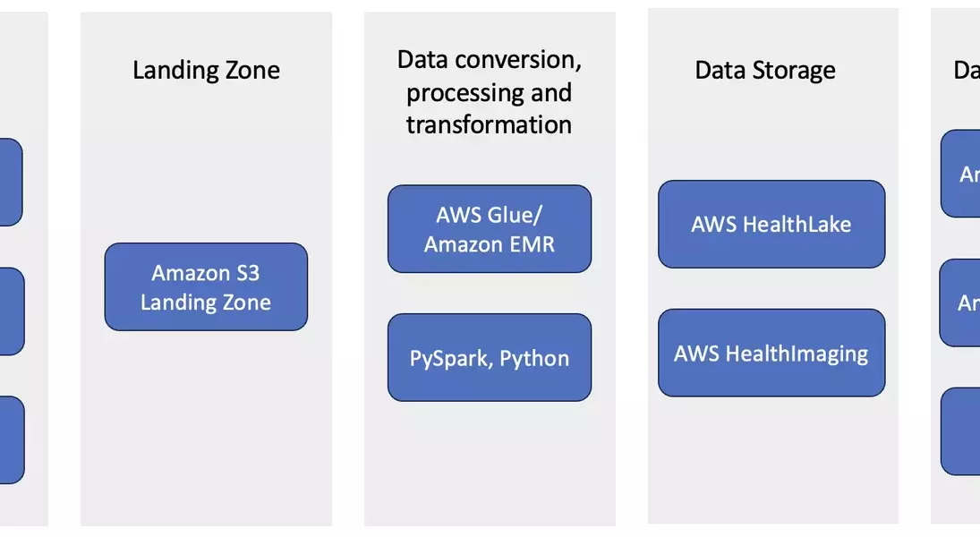Click the AWS HealthImaging box
This screenshot has width=980, height=537.
pyautogui.click(x=771, y=354)
